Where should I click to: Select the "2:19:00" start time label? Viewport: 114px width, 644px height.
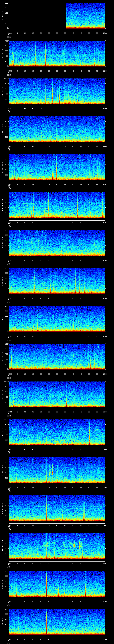click(x=9, y=412)
